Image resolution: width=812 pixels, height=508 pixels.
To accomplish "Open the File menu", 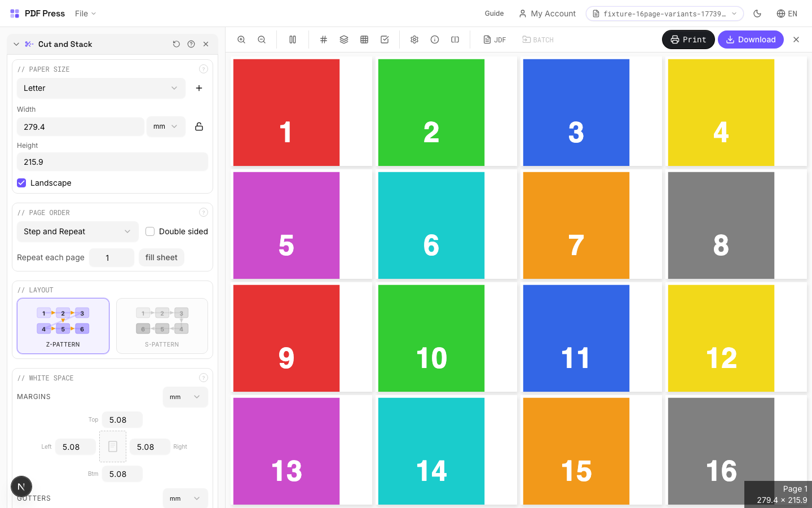I will point(85,14).
